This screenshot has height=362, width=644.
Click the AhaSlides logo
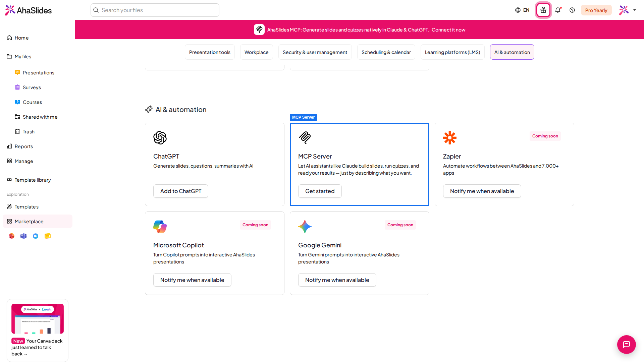point(29,10)
